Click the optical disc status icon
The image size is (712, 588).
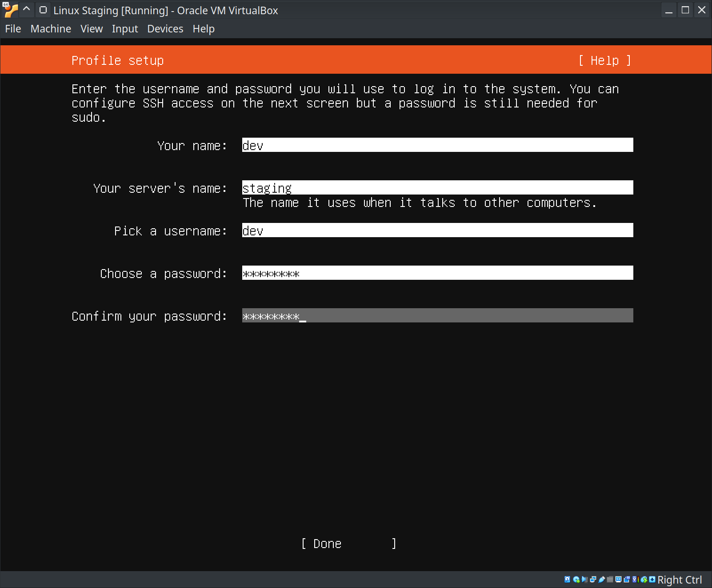pyautogui.click(x=576, y=579)
